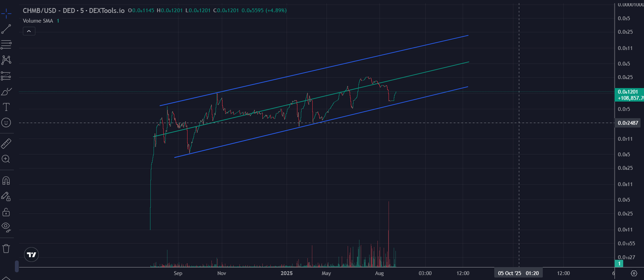Open the Fibonacci retracement tools
Image resolution: width=644 pixels, height=280 pixels.
point(6,45)
